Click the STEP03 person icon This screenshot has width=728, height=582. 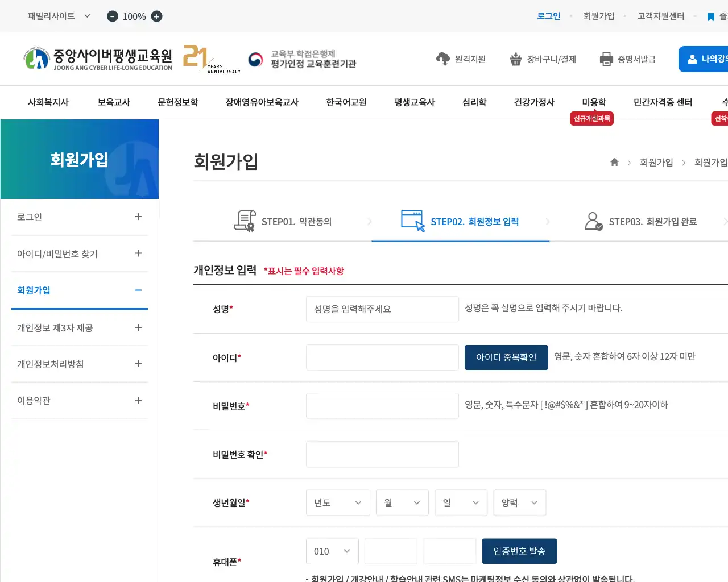[x=593, y=221]
